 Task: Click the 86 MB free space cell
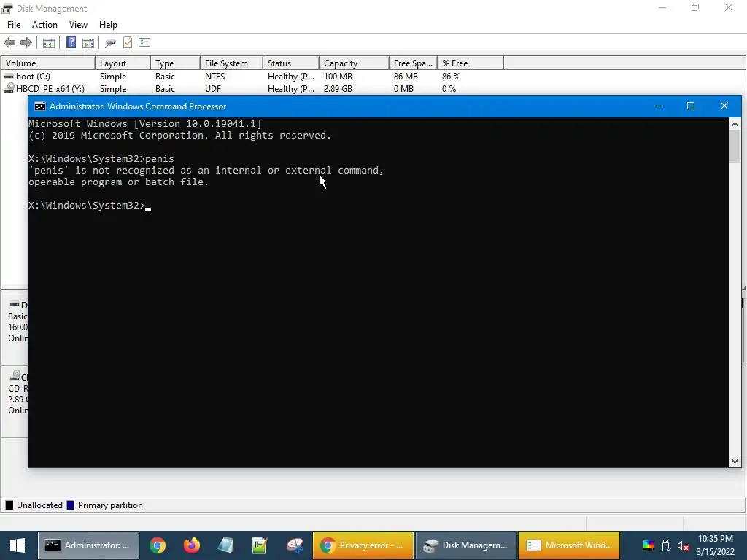(406, 76)
